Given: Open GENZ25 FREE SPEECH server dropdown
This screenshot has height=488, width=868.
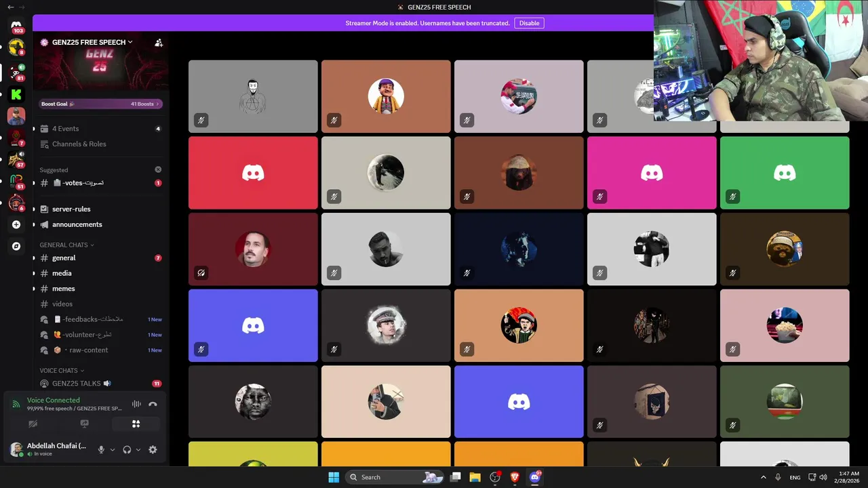Looking at the screenshot, I should [x=92, y=42].
